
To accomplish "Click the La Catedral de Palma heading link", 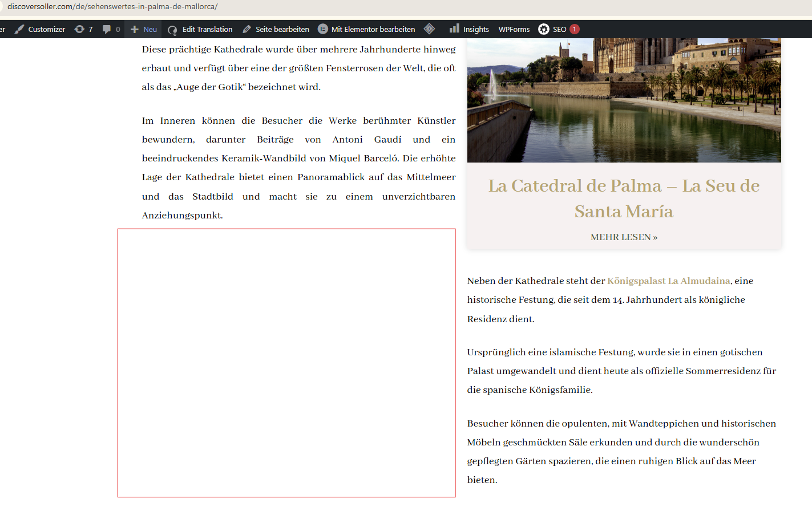I will tap(624, 198).
